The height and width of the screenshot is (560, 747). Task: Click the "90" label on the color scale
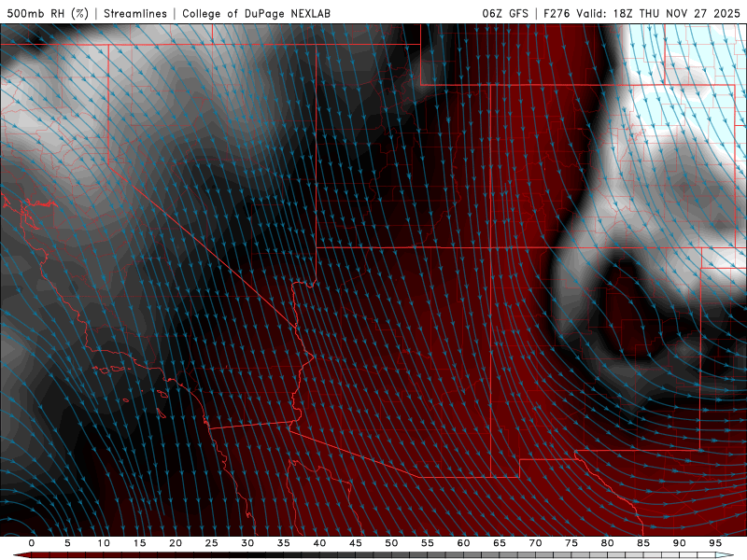click(x=679, y=543)
